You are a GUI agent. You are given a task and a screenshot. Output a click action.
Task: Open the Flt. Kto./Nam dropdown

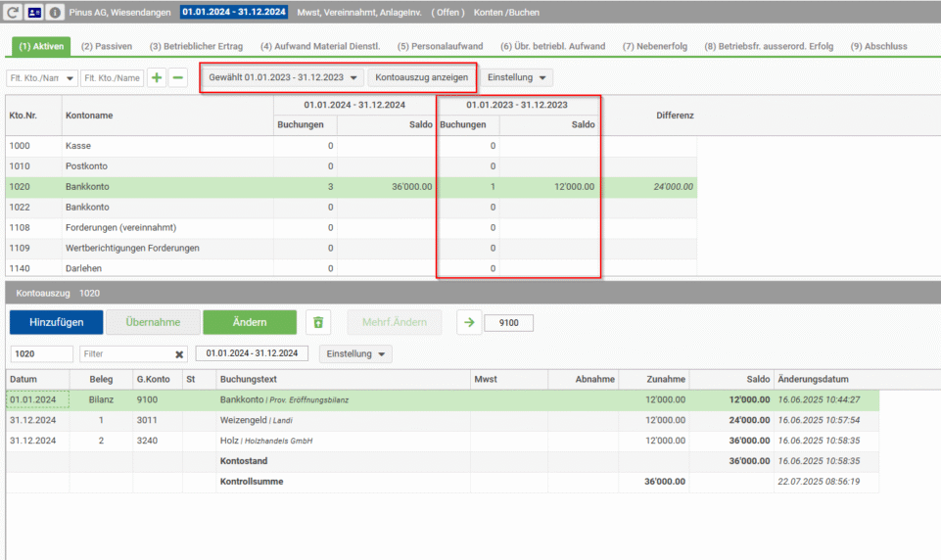(x=42, y=77)
